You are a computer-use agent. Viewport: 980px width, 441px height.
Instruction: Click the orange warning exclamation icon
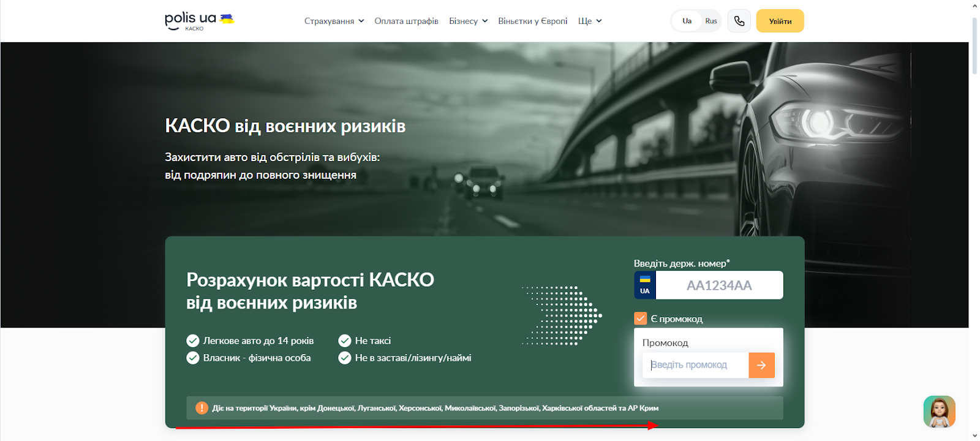202,408
